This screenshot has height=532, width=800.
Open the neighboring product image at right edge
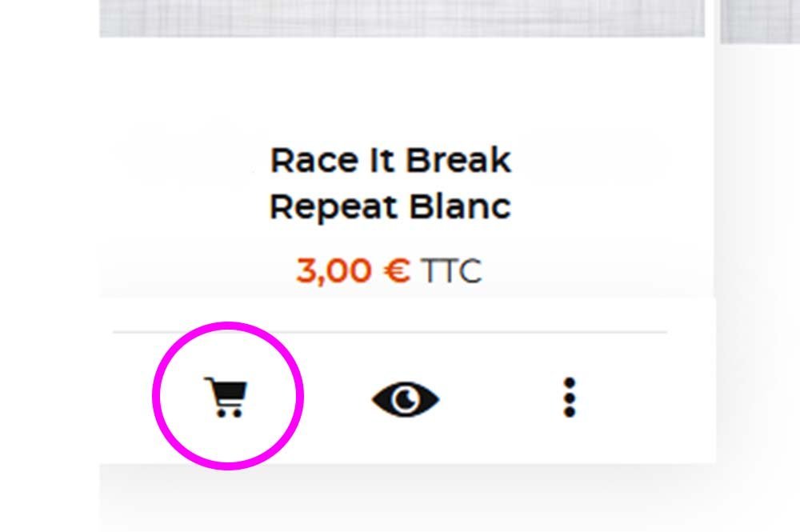pos(760,22)
